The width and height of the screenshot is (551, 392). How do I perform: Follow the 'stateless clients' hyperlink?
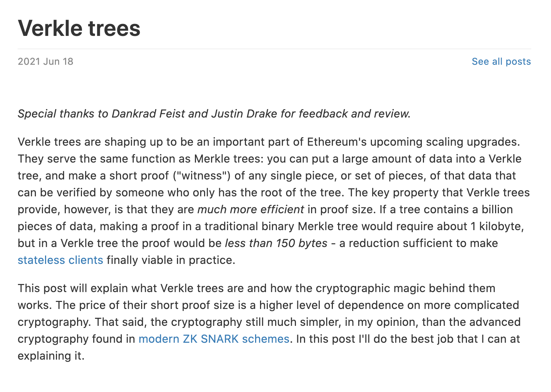60,260
